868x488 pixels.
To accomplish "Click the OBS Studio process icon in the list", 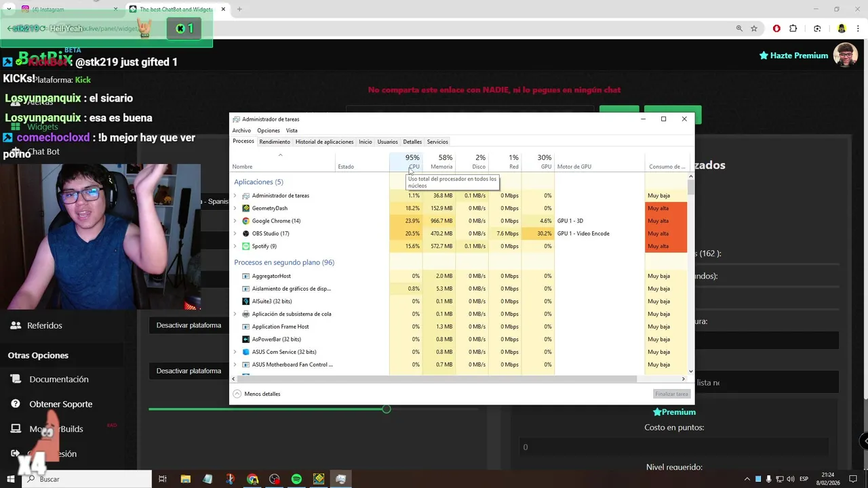I will click(x=245, y=233).
